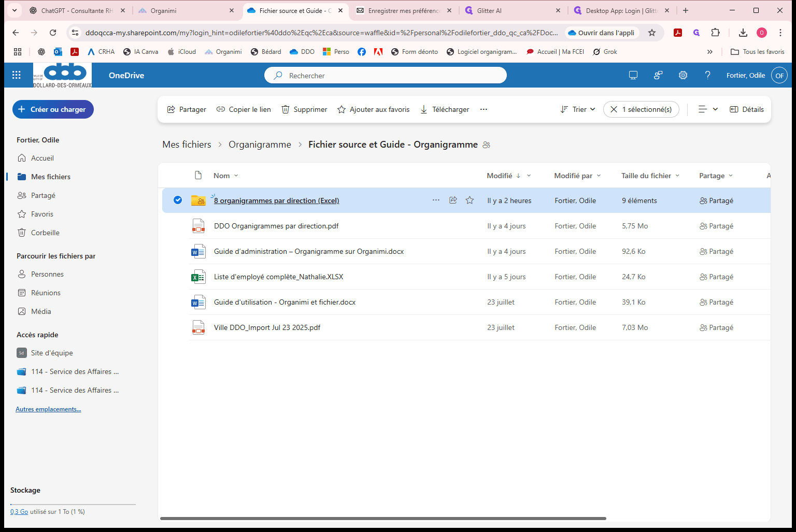796x532 pixels.
Task: Open the app launcher waffle icon
Action: [x=17, y=75]
